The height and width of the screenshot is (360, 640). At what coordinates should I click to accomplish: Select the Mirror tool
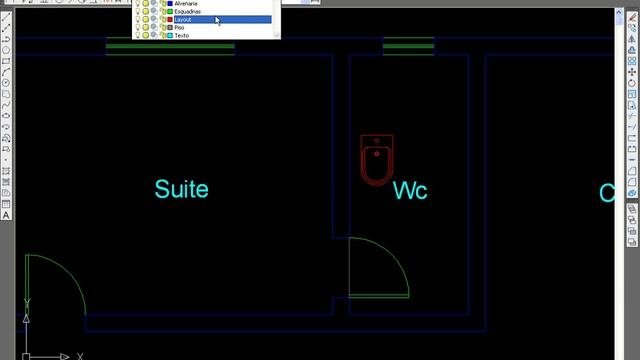point(632,39)
